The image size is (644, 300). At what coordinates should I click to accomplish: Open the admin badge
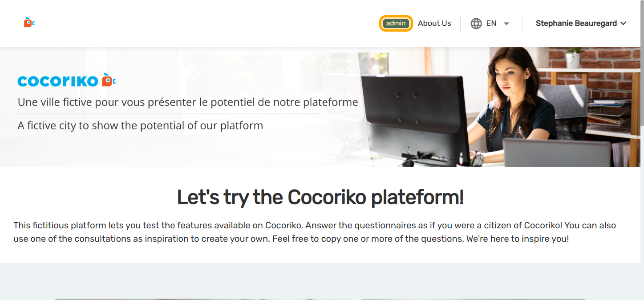(396, 24)
